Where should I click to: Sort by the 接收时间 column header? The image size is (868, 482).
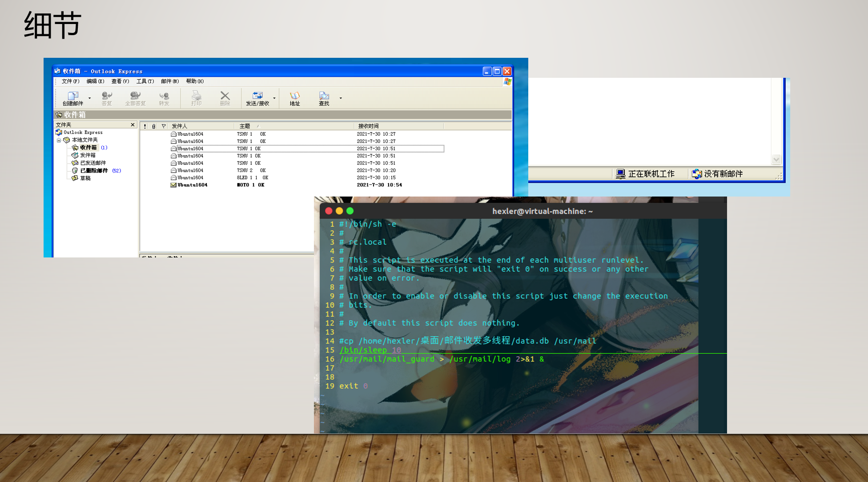point(369,126)
